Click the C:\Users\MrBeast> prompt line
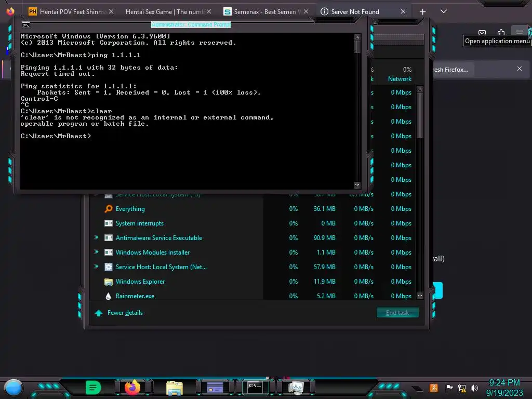The width and height of the screenshot is (532, 399). (56, 136)
